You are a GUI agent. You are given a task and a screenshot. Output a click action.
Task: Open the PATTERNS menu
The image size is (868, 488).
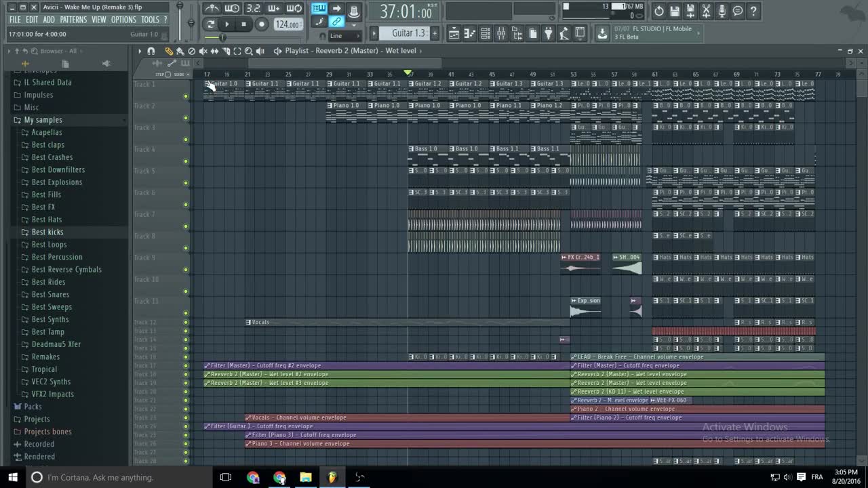point(73,20)
